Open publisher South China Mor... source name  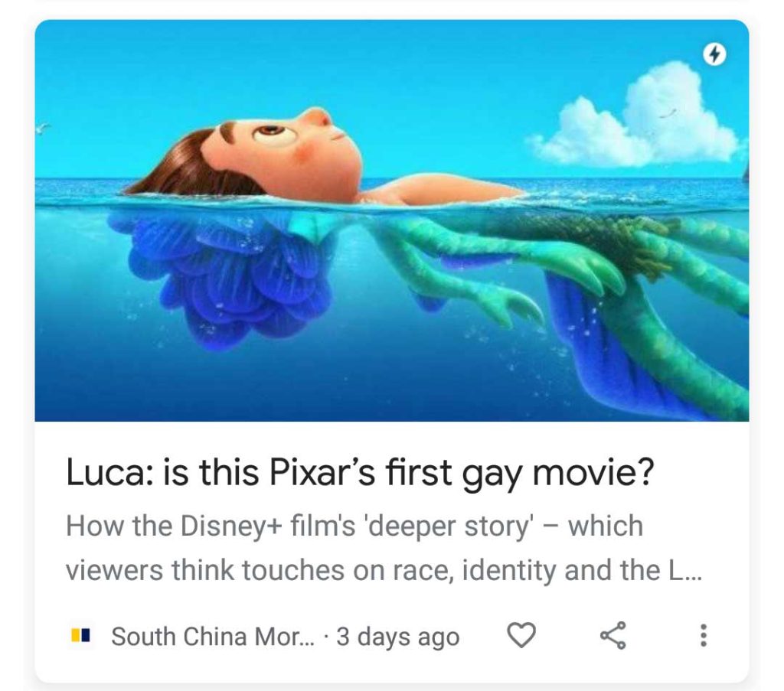coord(214,637)
